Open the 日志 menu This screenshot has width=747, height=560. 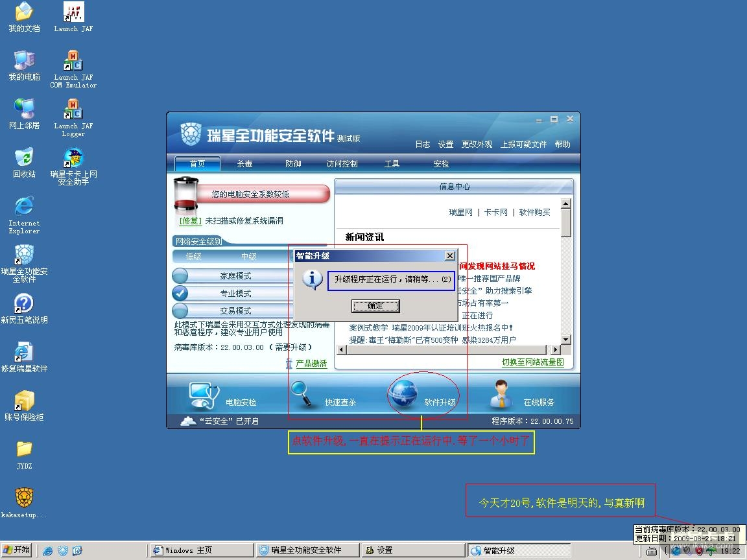[x=423, y=145]
